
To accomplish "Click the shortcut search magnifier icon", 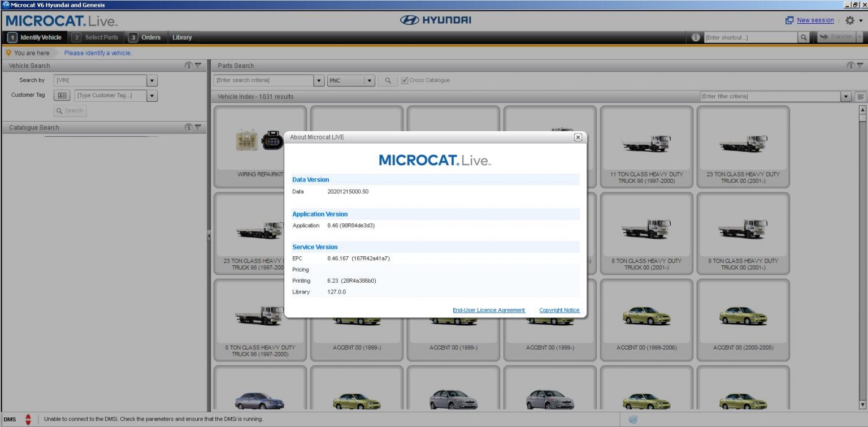I will click(803, 37).
